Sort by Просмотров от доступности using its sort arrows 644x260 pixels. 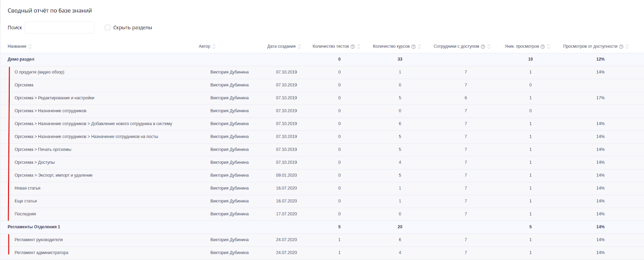coord(627,47)
